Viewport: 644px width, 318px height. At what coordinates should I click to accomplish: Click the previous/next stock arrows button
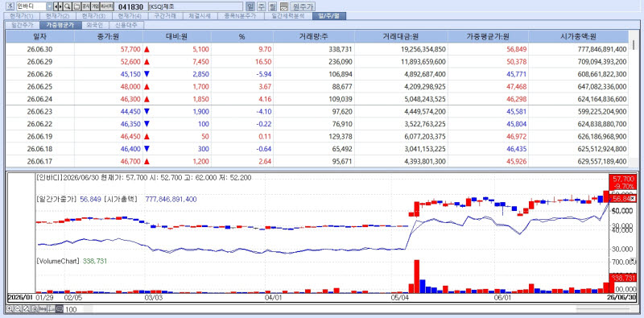[x=58, y=6]
